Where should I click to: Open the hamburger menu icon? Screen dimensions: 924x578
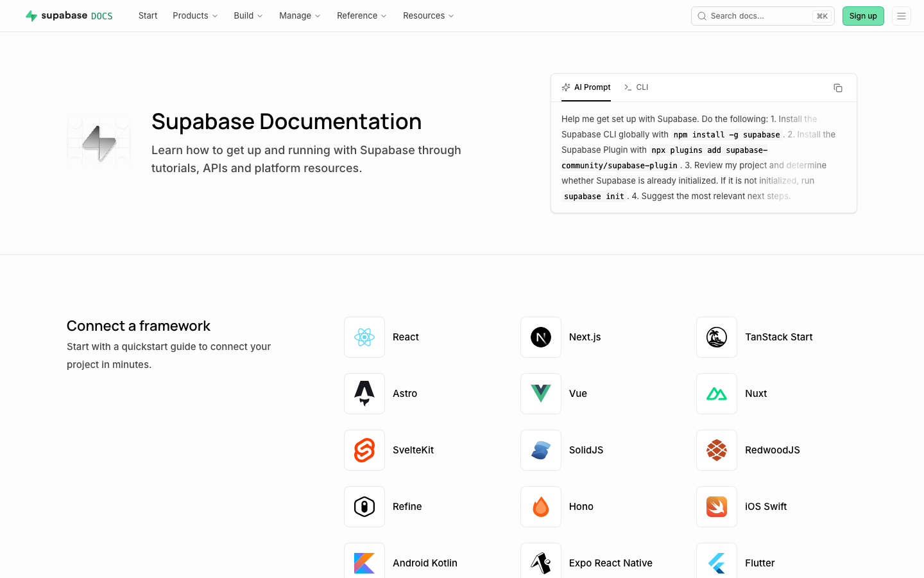click(902, 16)
